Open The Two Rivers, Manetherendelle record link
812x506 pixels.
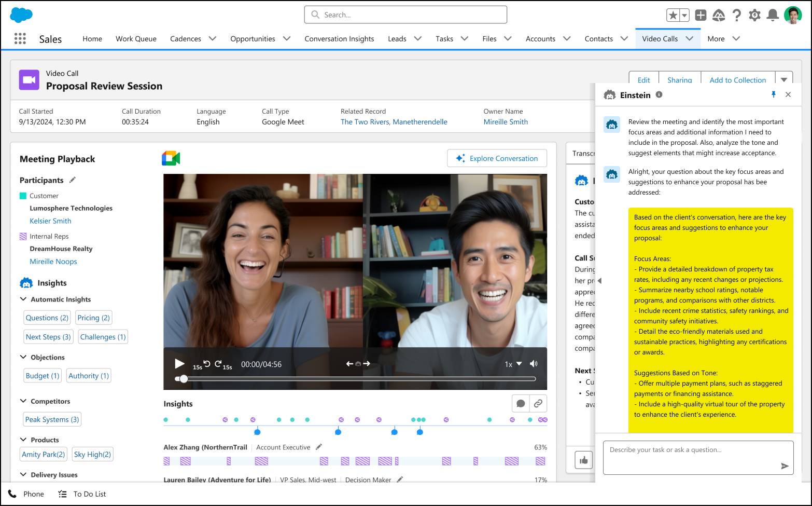point(394,122)
